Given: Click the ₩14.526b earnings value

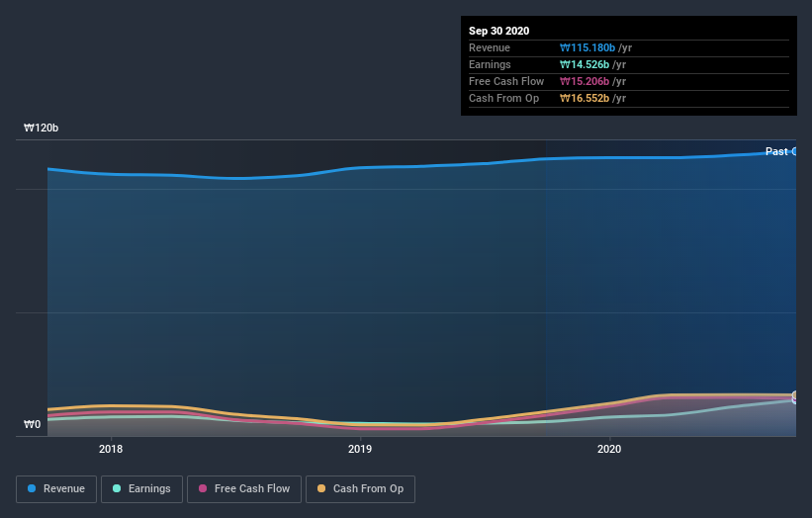Looking at the screenshot, I should pos(585,64).
